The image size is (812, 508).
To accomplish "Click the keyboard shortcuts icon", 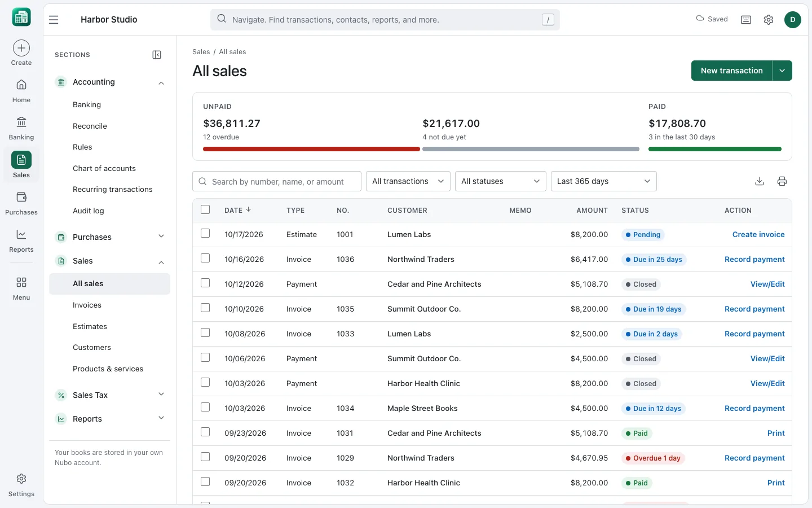I will click(x=746, y=20).
